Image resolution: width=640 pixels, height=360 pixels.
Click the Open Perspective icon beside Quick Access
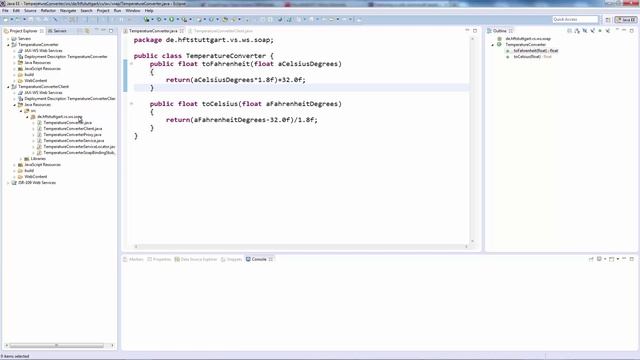(x=608, y=20)
